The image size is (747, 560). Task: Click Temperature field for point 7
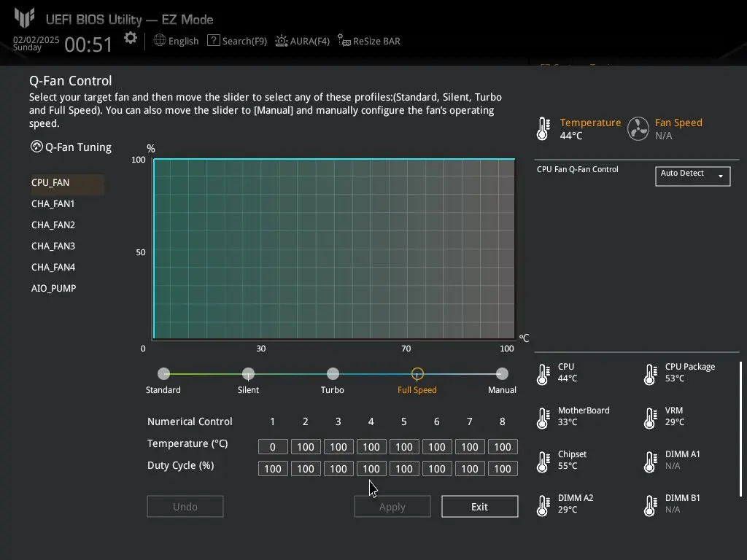tap(470, 447)
